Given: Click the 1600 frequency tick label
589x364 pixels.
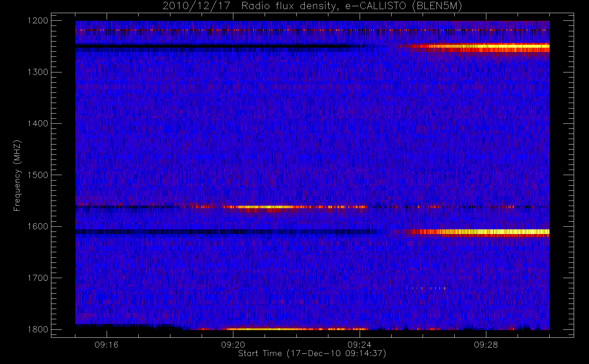Looking at the screenshot, I should tap(38, 226).
